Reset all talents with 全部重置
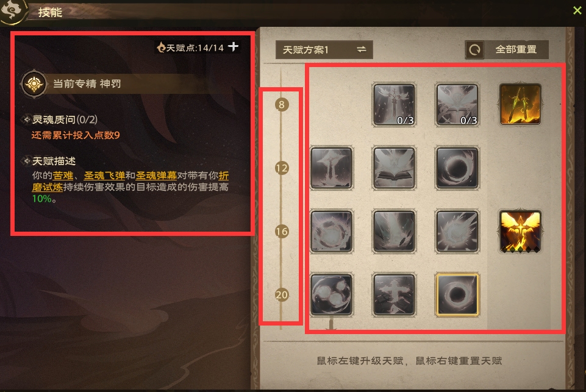586x392 pixels. (507, 50)
